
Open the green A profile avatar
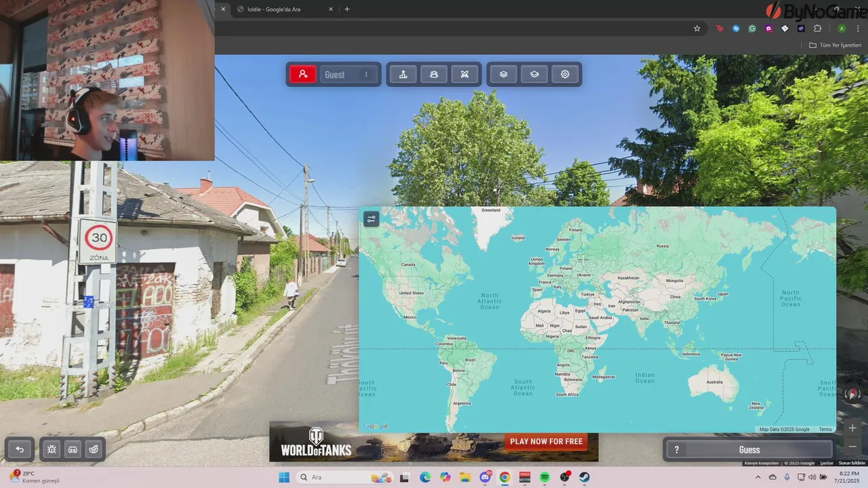click(x=842, y=28)
